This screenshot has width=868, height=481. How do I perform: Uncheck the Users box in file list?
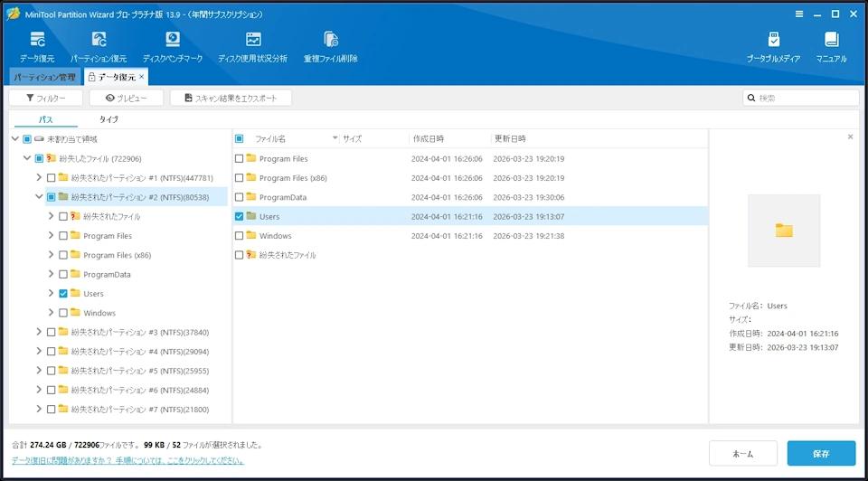click(x=239, y=216)
